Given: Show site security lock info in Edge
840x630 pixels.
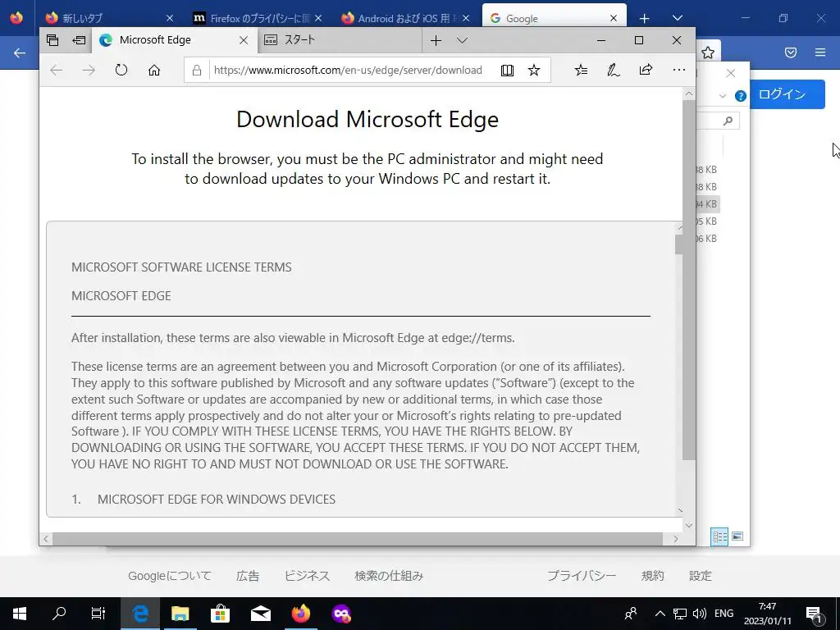Looking at the screenshot, I should click(x=197, y=71).
